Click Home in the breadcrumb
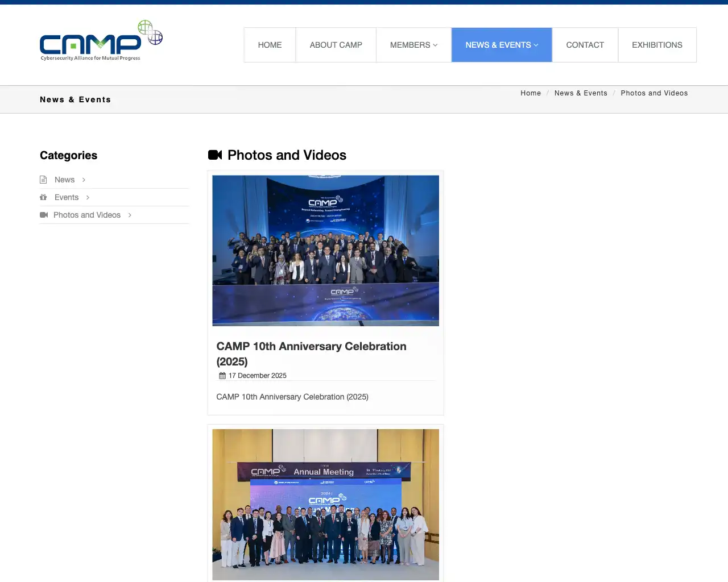This screenshot has height=582, width=728. coord(531,93)
